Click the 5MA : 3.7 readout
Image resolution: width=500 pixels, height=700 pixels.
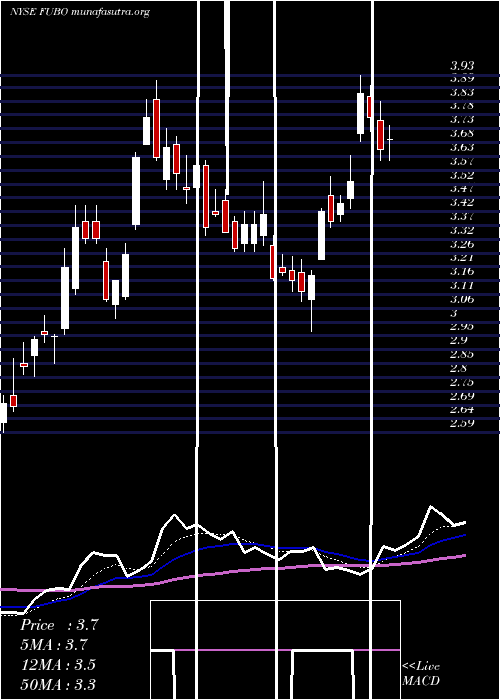pyautogui.click(x=54, y=645)
